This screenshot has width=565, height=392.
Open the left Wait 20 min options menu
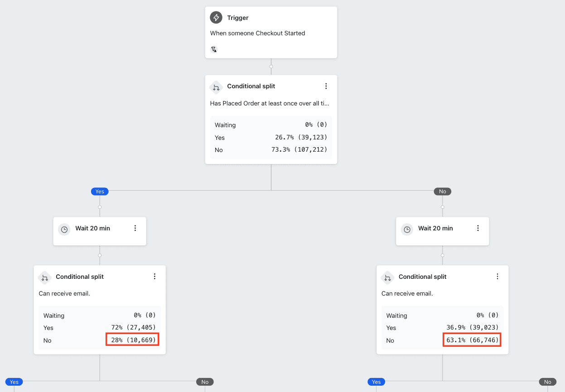pos(135,228)
